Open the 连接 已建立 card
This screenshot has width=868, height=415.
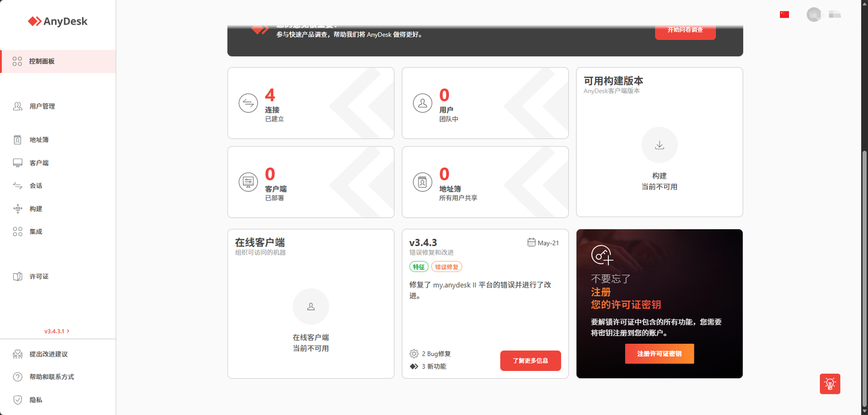point(311,103)
